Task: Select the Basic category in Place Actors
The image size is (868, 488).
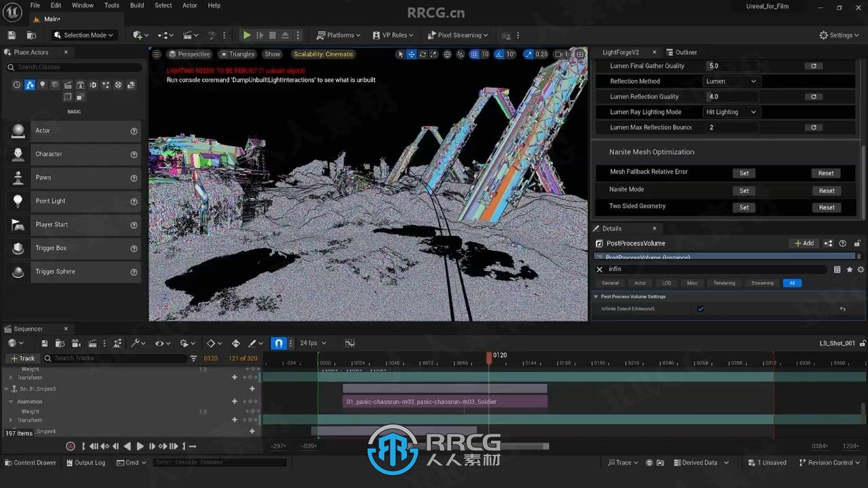Action: tap(30, 85)
